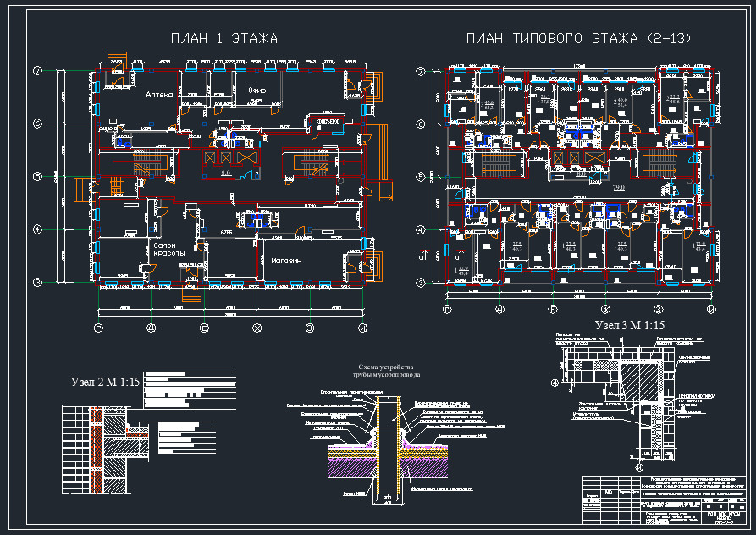The height and width of the screenshot is (535, 756).
Task: Select the 'Офис' room label
Action: (x=257, y=91)
